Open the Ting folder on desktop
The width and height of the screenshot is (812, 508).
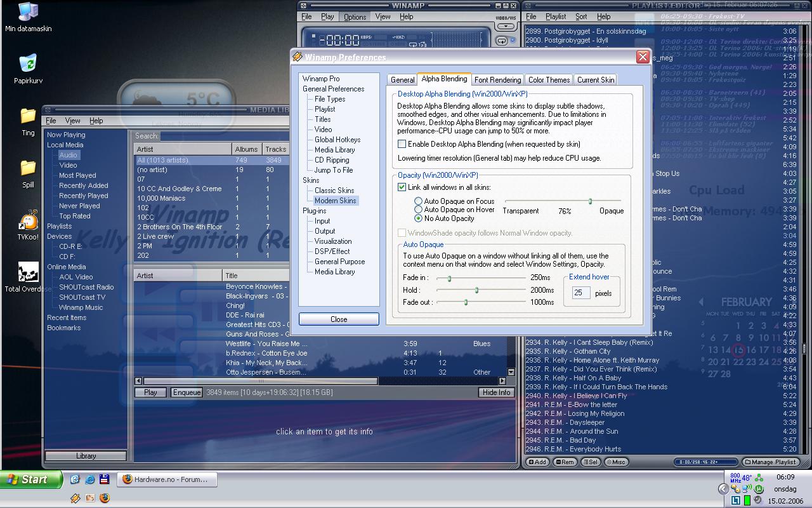pos(28,121)
